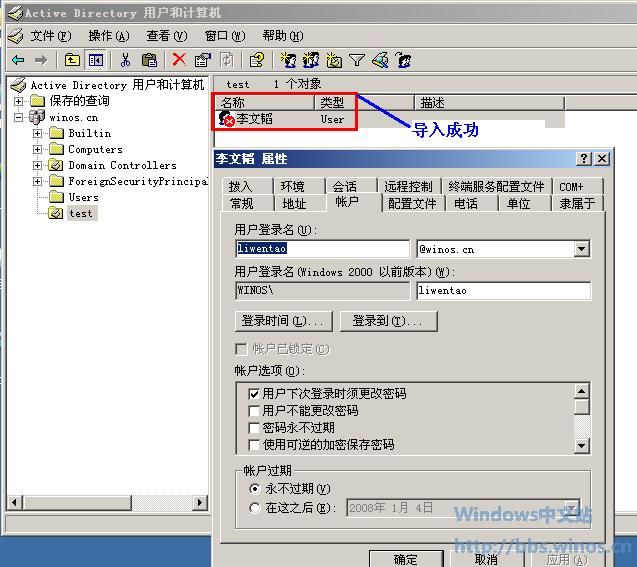The image size is (637, 567).
Task: Click the red X Delete icon
Action: click(x=179, y=60)
